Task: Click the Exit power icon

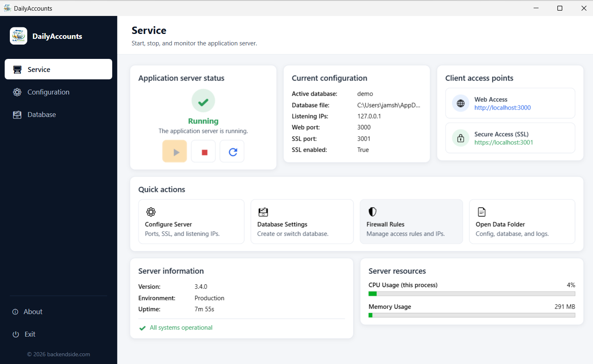Action: tap(16, 334)
